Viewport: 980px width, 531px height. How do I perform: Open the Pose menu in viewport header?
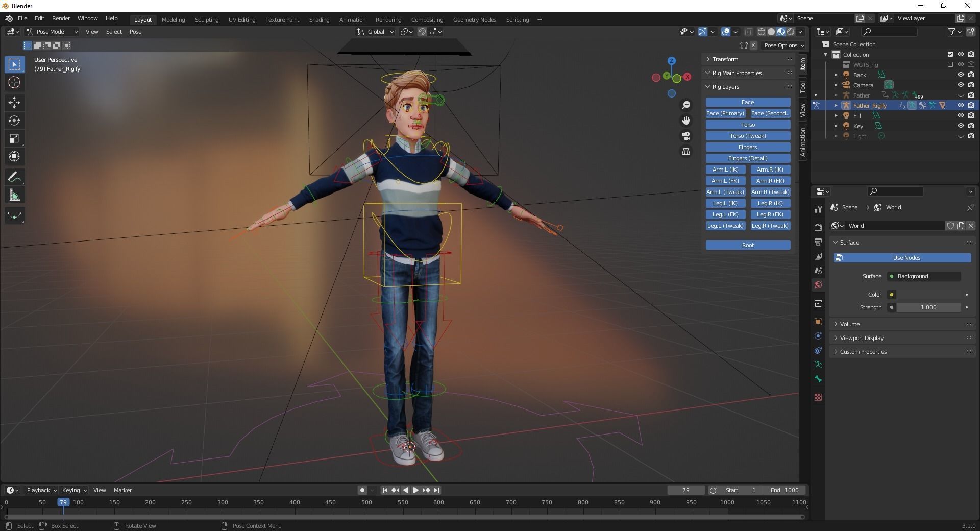click(x=135, y=32)
